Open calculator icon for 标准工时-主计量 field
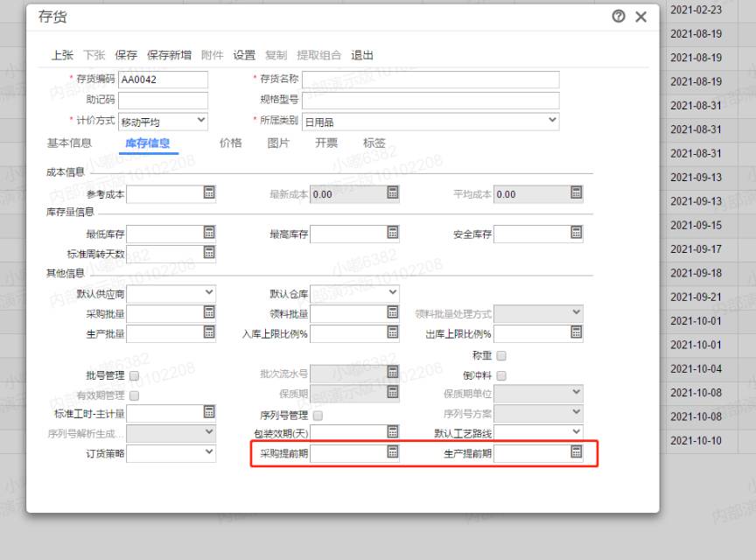 [209, 412]
